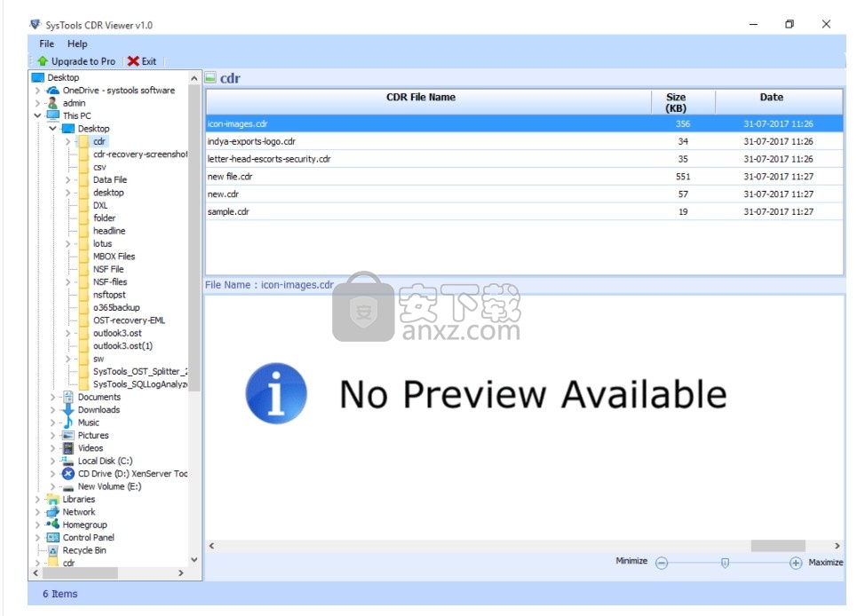
Task: Click folder tree scroll down arrow
Action: 194,560
